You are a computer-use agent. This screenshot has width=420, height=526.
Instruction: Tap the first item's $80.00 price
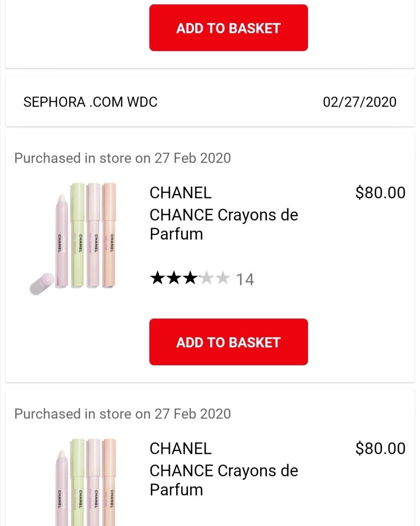pos(380,193)
